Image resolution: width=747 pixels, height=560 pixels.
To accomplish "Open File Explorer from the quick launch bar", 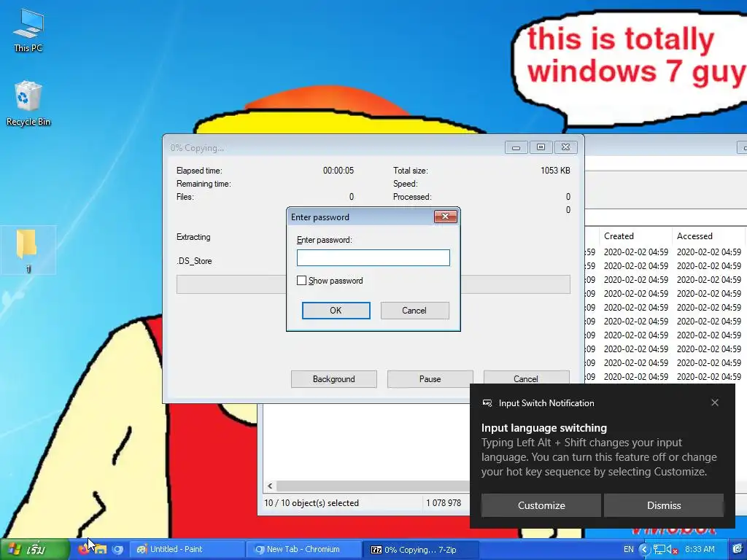I will tap(101, 550).
